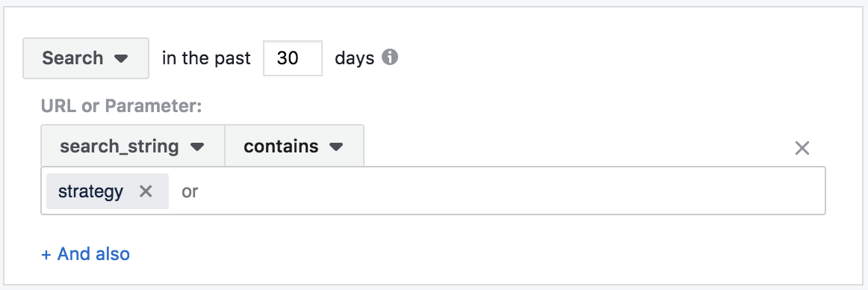Click the 'in the past' text
The width and height of the screenshot is (868, 290).
click(x=206, y=58)
